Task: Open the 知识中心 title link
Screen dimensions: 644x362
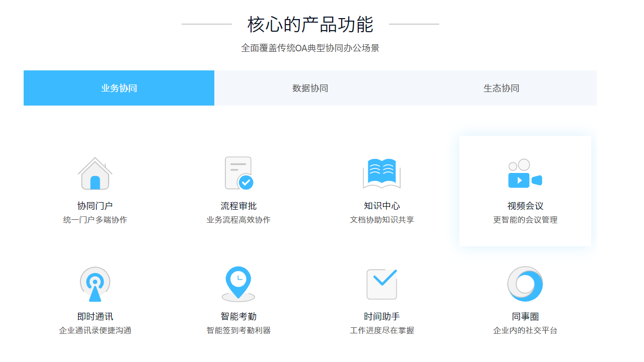Action: [x=382, y=206]
